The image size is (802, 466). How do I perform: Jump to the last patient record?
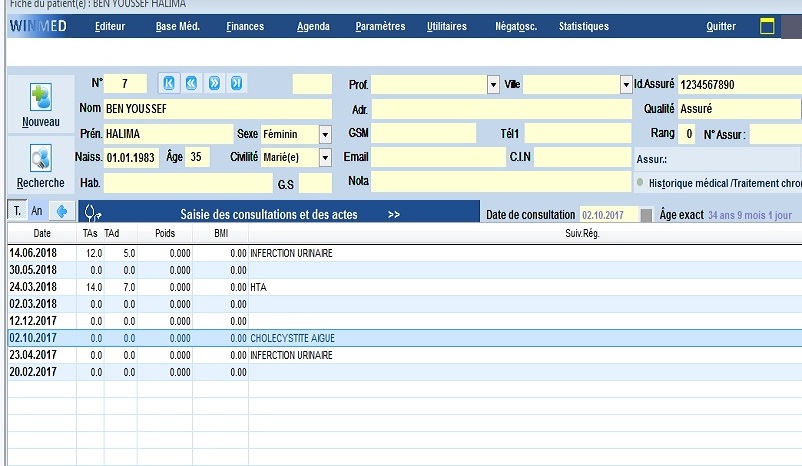236,83
